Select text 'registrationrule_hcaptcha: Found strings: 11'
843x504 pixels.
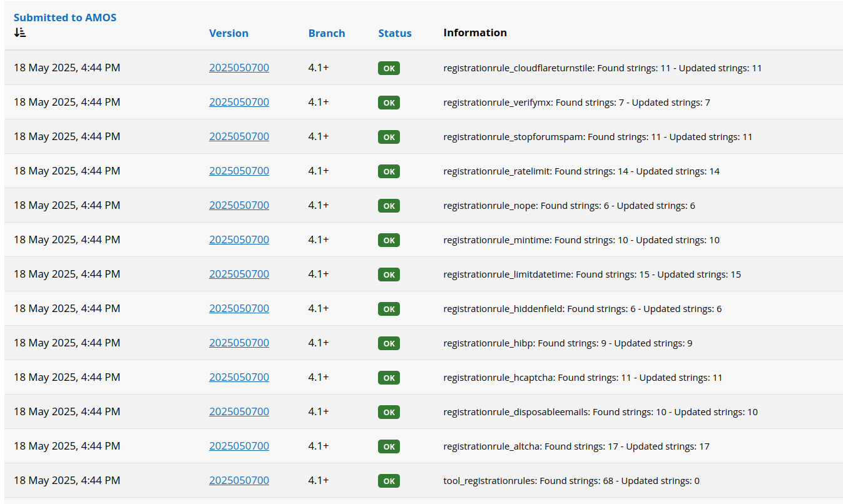pyautogui.click(x=537, y=378)
